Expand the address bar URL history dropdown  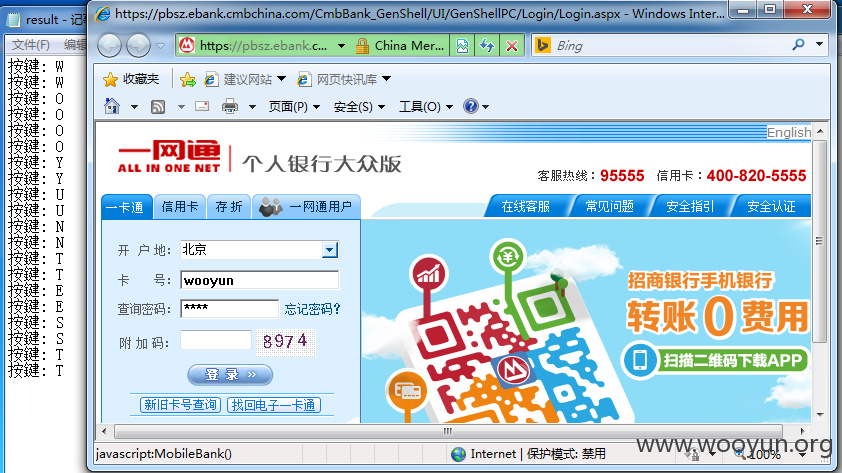pyautogui.click(x=342, y=46)
